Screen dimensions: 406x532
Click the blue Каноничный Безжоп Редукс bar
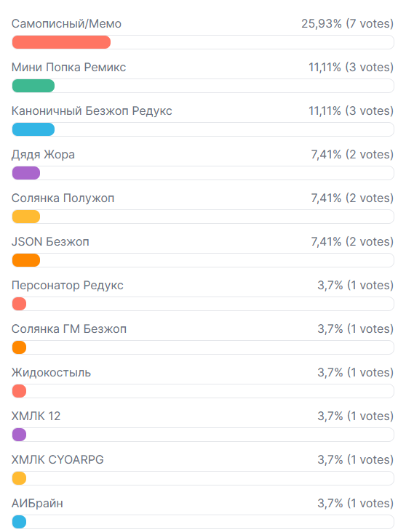pos(33,129)
